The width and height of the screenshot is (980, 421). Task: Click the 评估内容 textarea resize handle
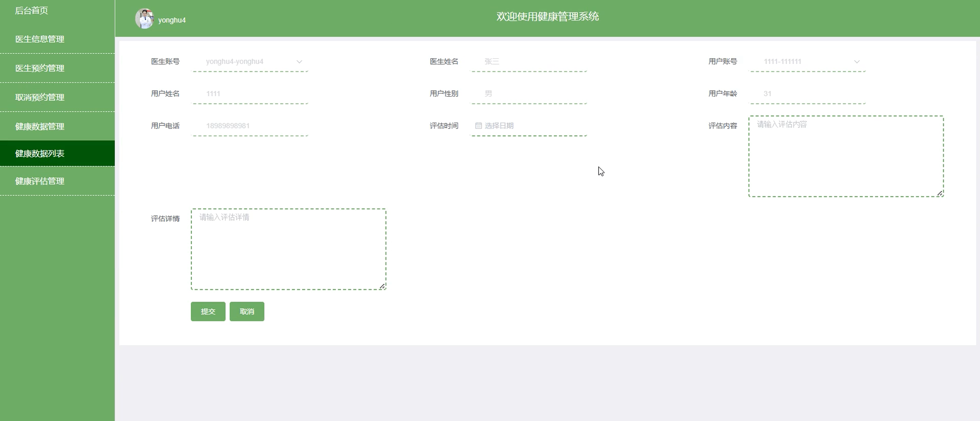[x=940, y=194]
